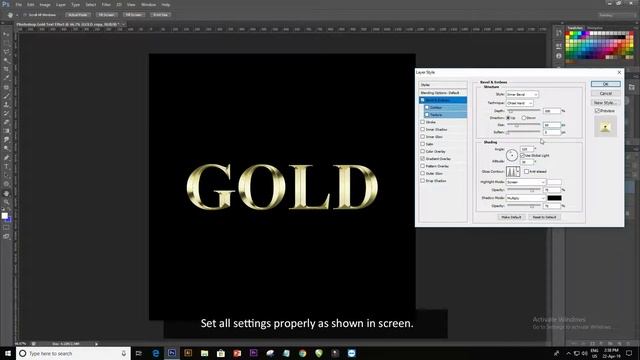640x360 pixels.
Task: Enable the Satin checkbox
Action: 423,144
